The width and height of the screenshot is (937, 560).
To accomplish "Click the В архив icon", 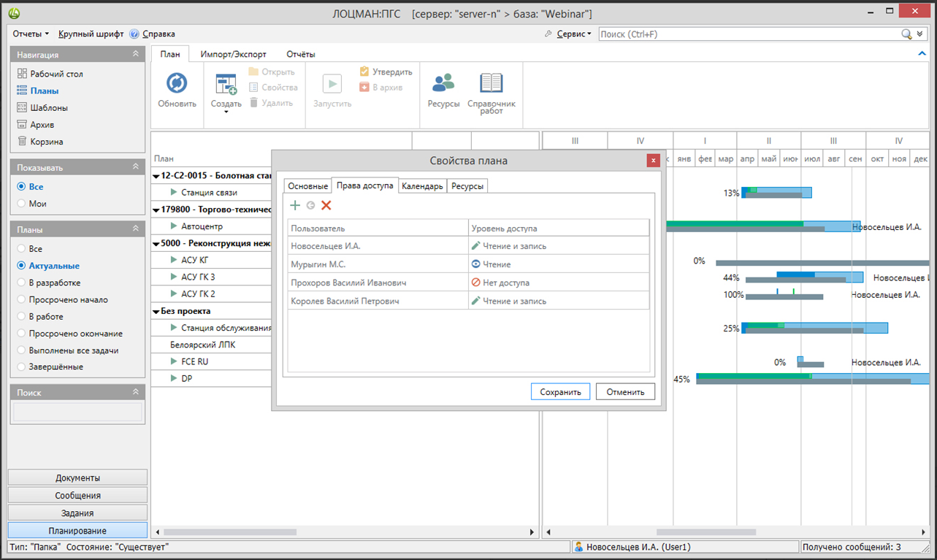I will tap(364, 87).
